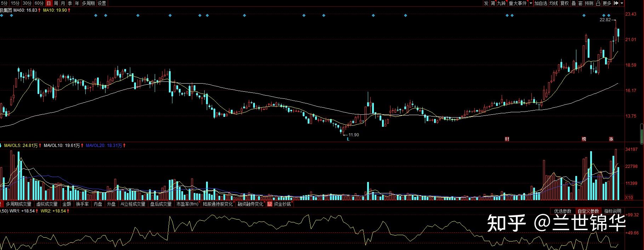644x250 pixels.
Task: Open the 设置 settings button
Action: coord(102,3)
